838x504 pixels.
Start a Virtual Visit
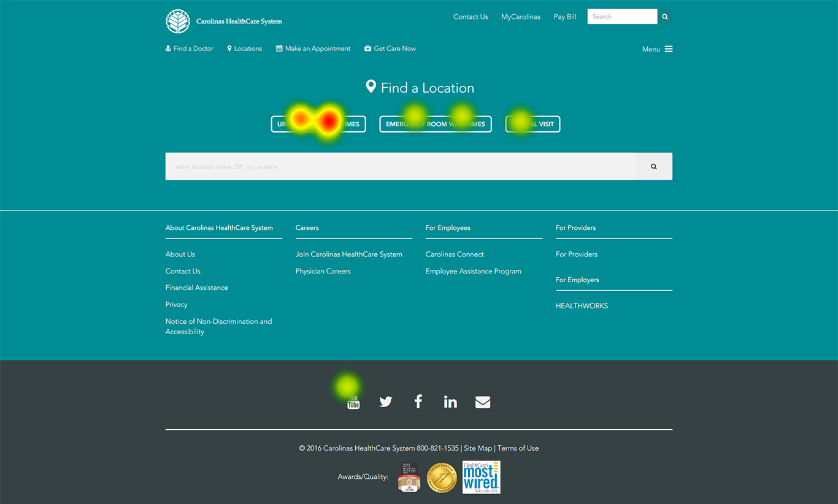point(532,124)
